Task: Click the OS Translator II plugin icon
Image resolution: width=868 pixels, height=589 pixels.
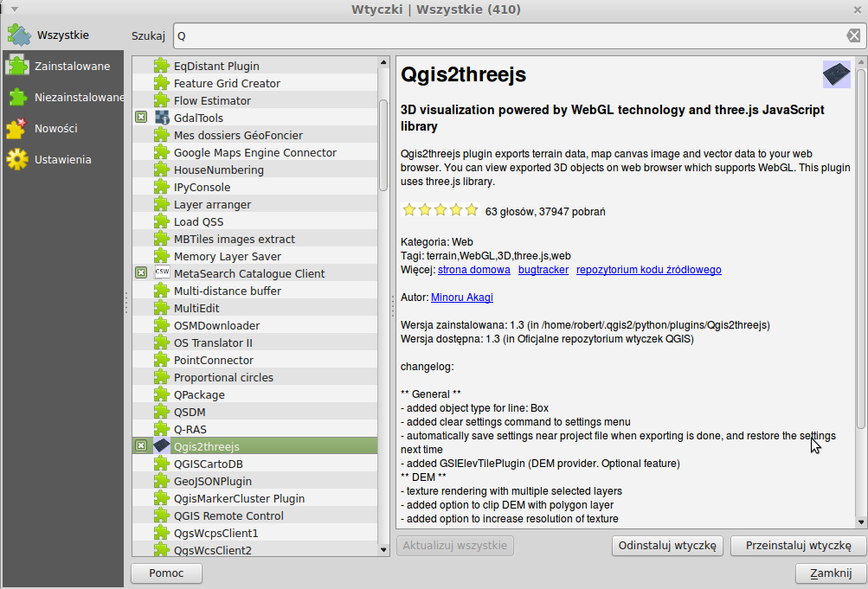Action: (x=162, y=343)
